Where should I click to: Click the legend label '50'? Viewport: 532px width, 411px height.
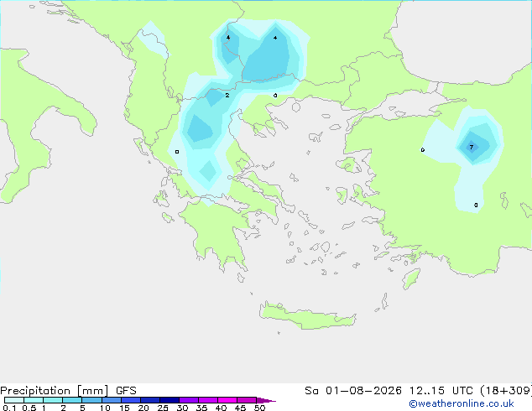click(x=259, y=408)
